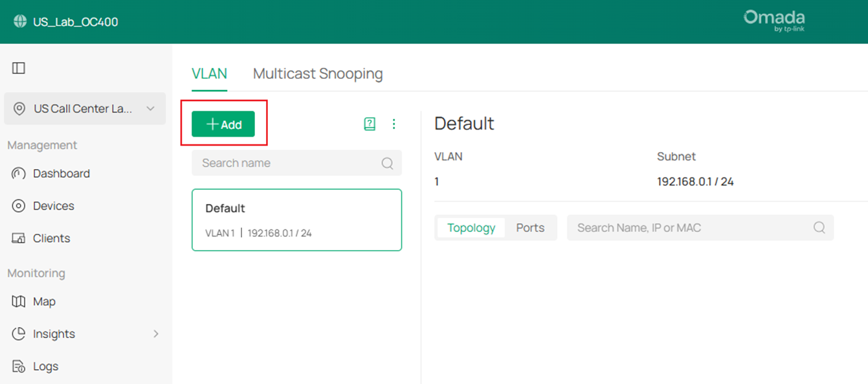This screenshot has width=868, height=384.
Task: Click the magnifier in the Search name box
Action: [x=387, y=163]
